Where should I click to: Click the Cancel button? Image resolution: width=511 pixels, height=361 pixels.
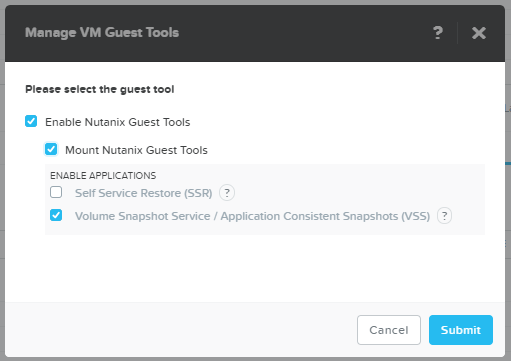pos(389,330)
